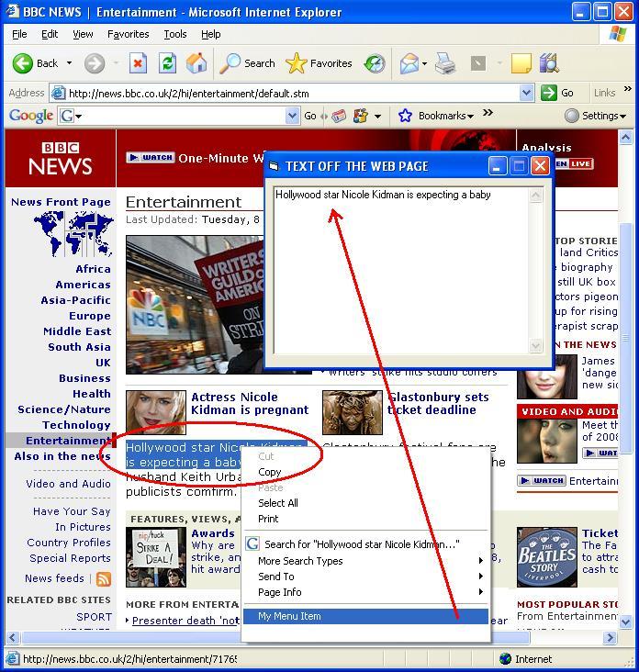
Task: Click the Have Your Say link
Action: 72,511
